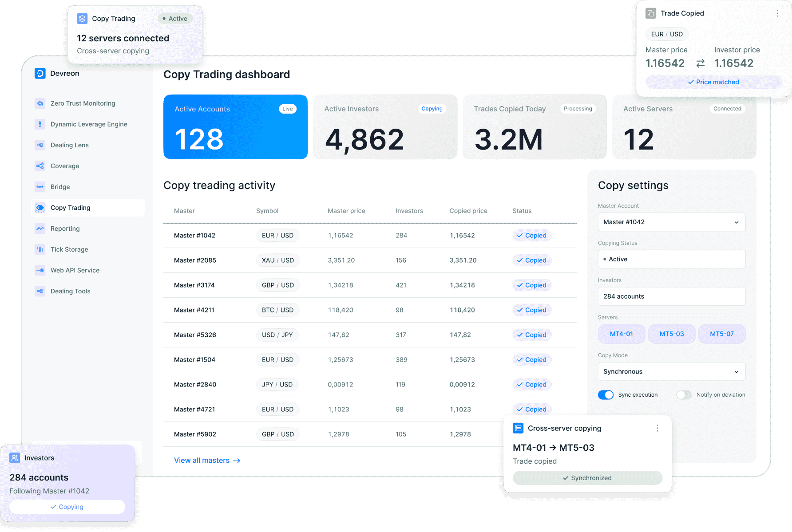Click the swap arrows between master and investor price
The image size is (792, 532).
coord(701,63)
